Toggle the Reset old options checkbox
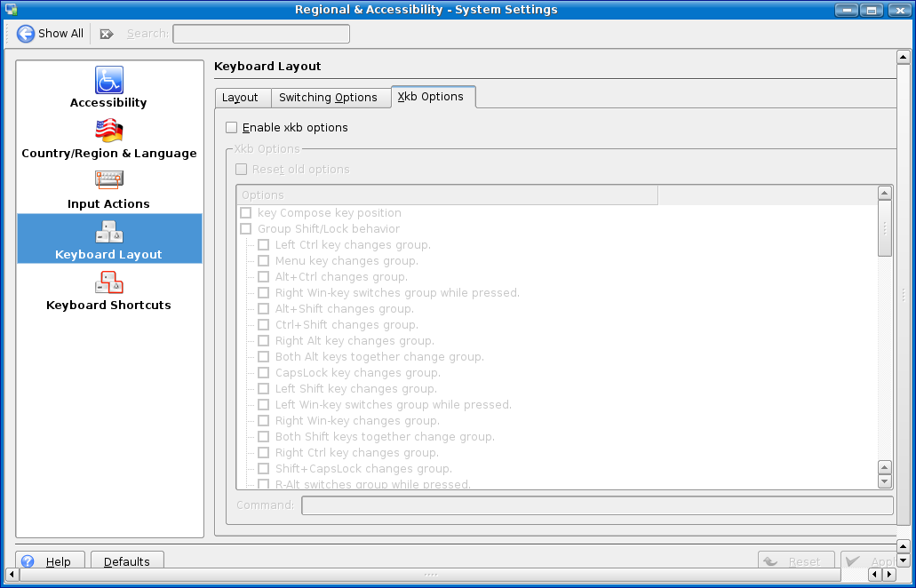 pyautogui.click(x=241, y=170)
